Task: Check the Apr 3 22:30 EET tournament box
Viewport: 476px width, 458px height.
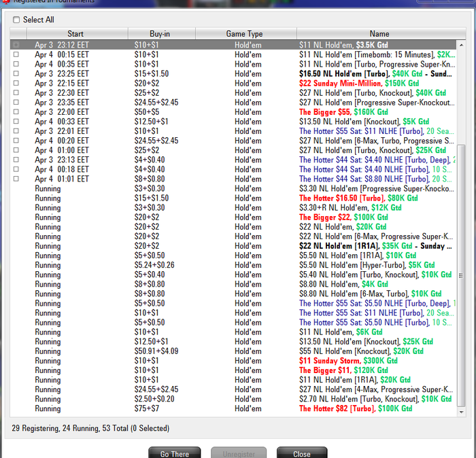Action: [16, 92]
